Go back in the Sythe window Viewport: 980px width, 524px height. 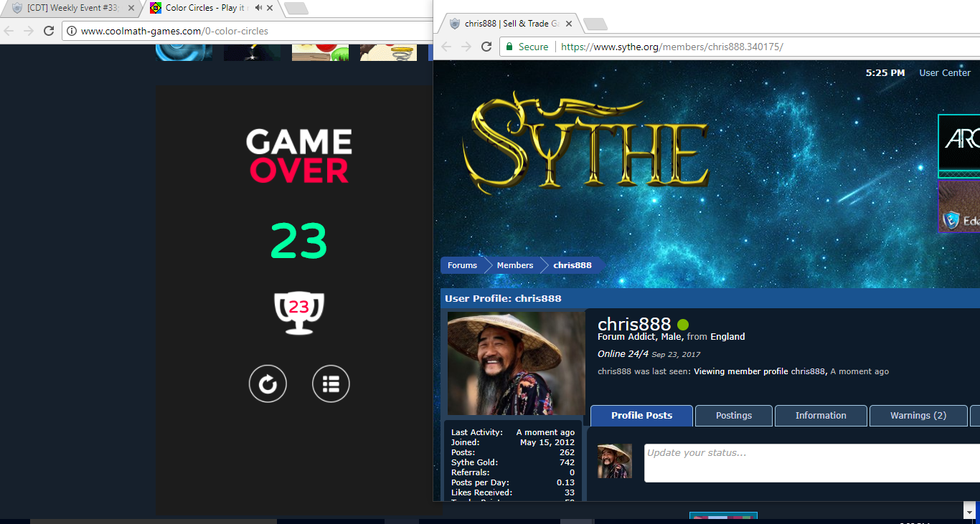coord(446,47)
